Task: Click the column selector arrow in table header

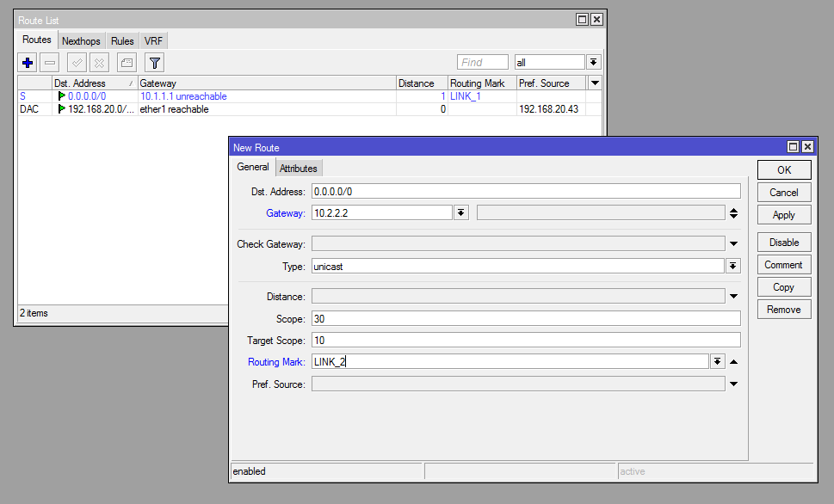Action: [594, 83]
